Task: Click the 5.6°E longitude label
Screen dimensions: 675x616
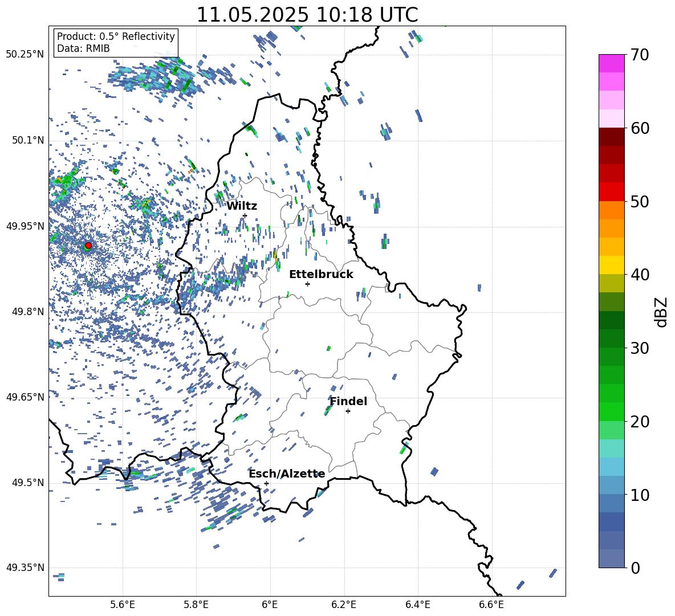Action: click(123, 605)
